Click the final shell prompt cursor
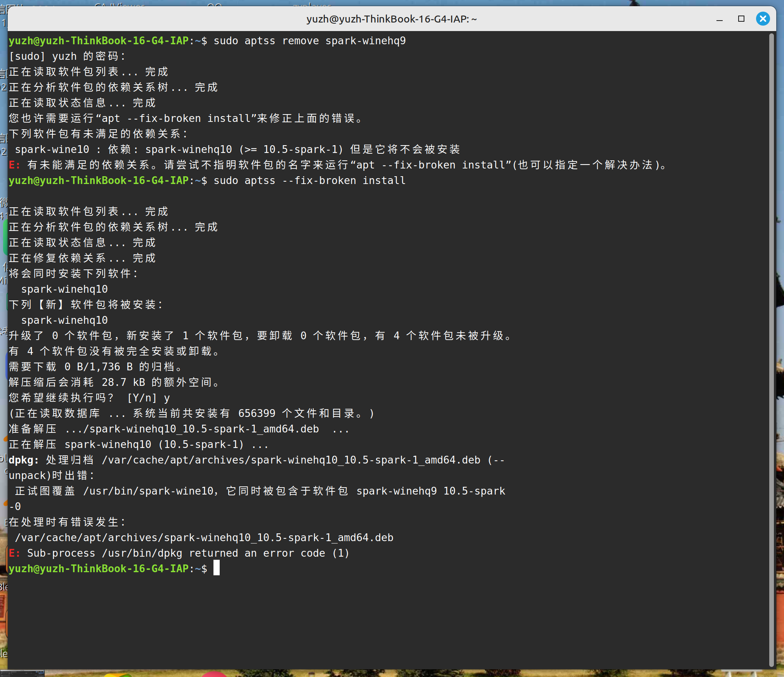Screen dimensions: 784x677 [x=217, y=568]
